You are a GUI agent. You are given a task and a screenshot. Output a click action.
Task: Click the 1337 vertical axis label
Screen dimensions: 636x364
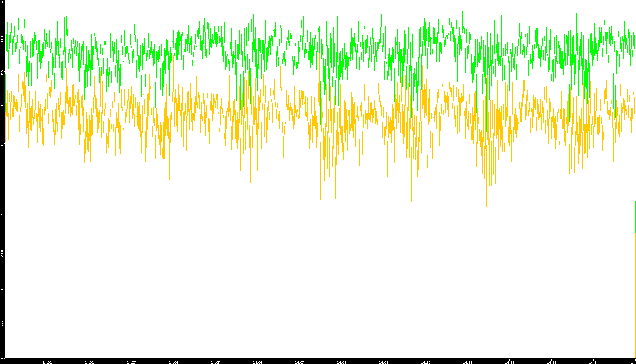tap(2, 289)
